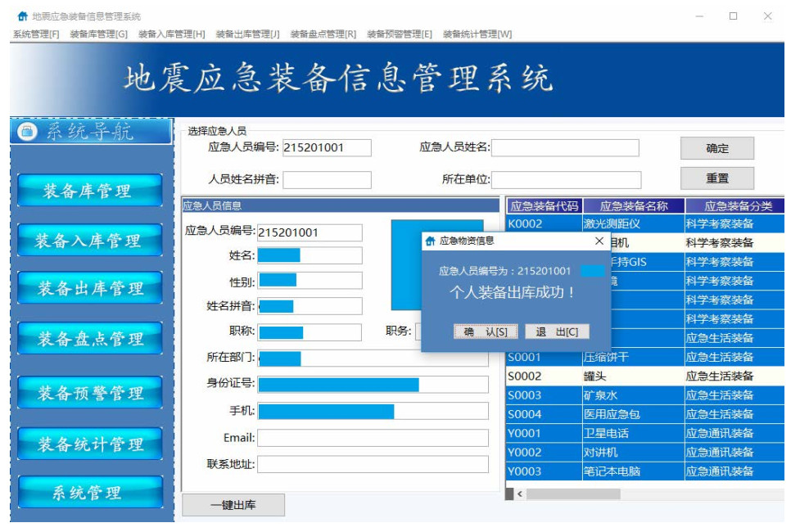This screenshot has width=791, height=532.
Task: Open 装备统计管理 from the sidebar
Action: coord(89,444)
